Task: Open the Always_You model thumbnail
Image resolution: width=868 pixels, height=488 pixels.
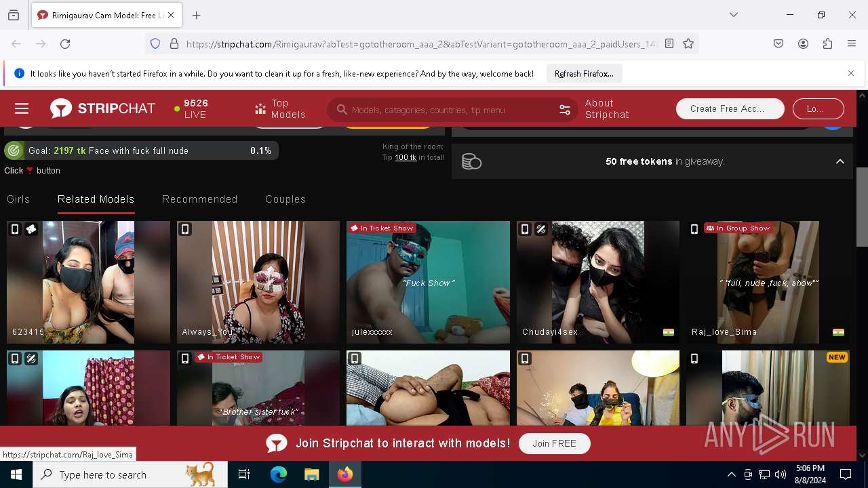Action: point(258,282)
